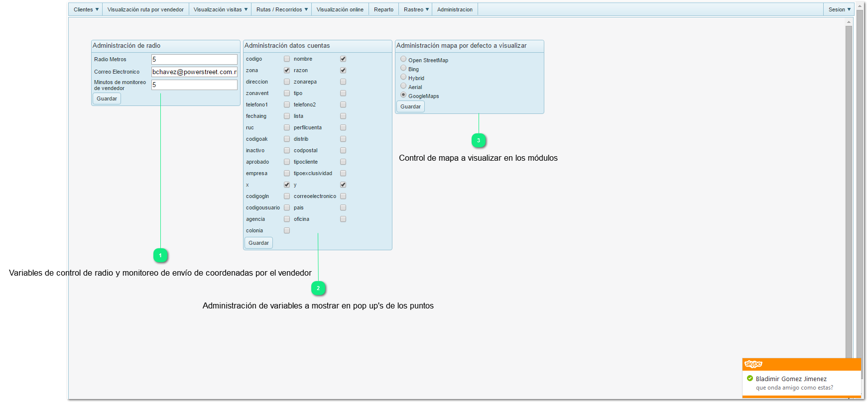Enable the codpostal checkbox
The height and width of the screenshot is (403, 868).
click(343, 150)
